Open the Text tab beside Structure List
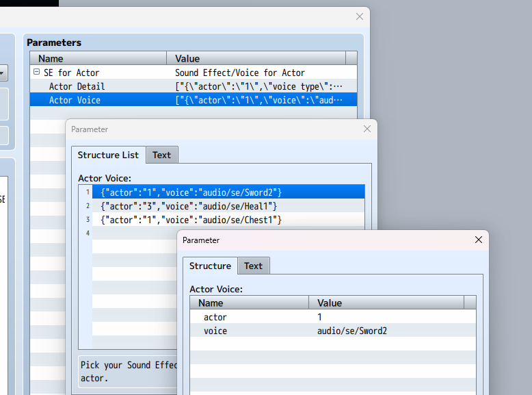This screenshot has height=395, width=532. click(x=162, y=155)
